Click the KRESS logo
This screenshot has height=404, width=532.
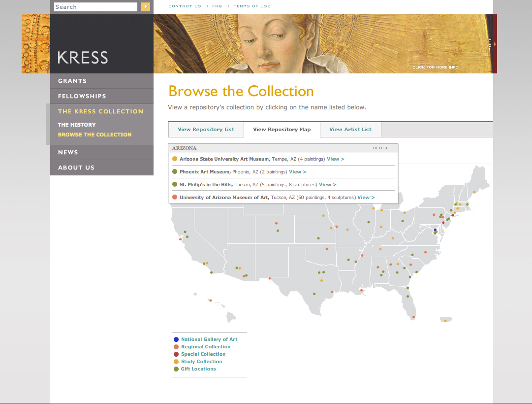[83, 58]
